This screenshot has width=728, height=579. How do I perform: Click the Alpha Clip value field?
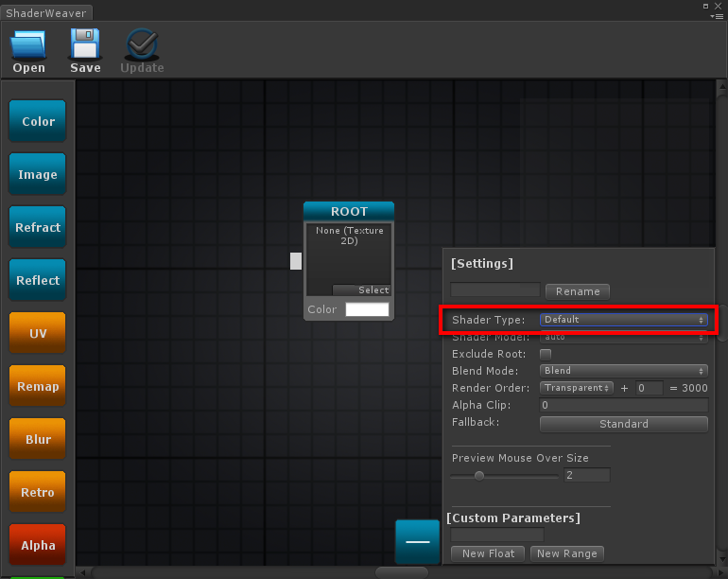(x=624, y=405)
